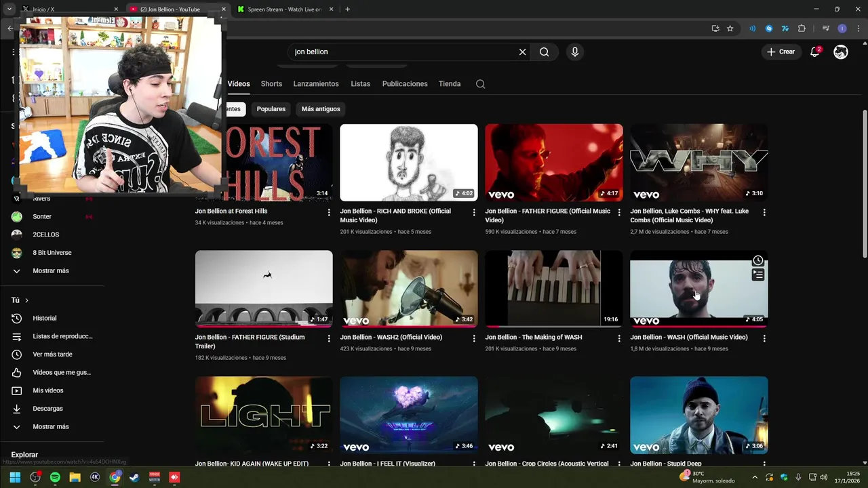Switch to the Shorts tab

tap(271, 84)
